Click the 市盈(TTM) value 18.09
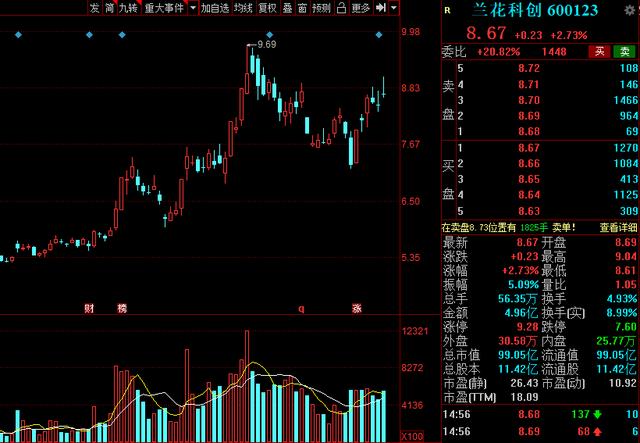This screenshot has height=443, width=640. [x=523, y=397]
